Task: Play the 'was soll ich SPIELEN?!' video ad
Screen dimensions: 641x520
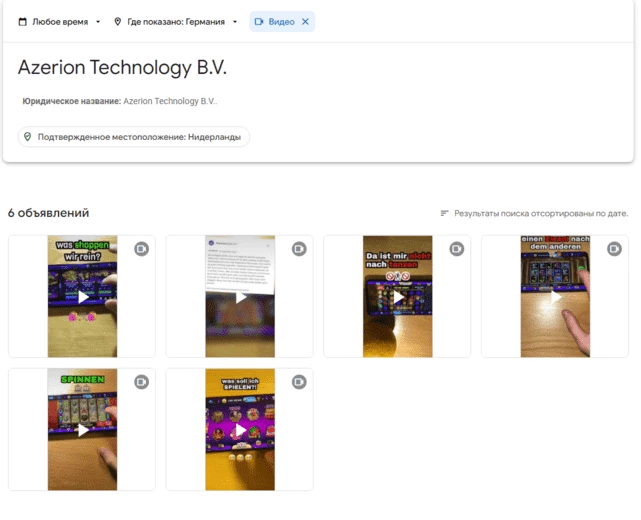Action: [240, 430]
